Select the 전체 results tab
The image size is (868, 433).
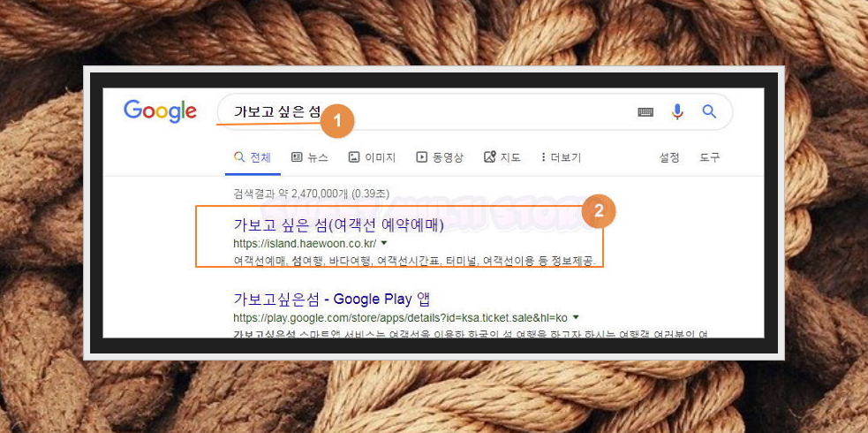point(253,157)
